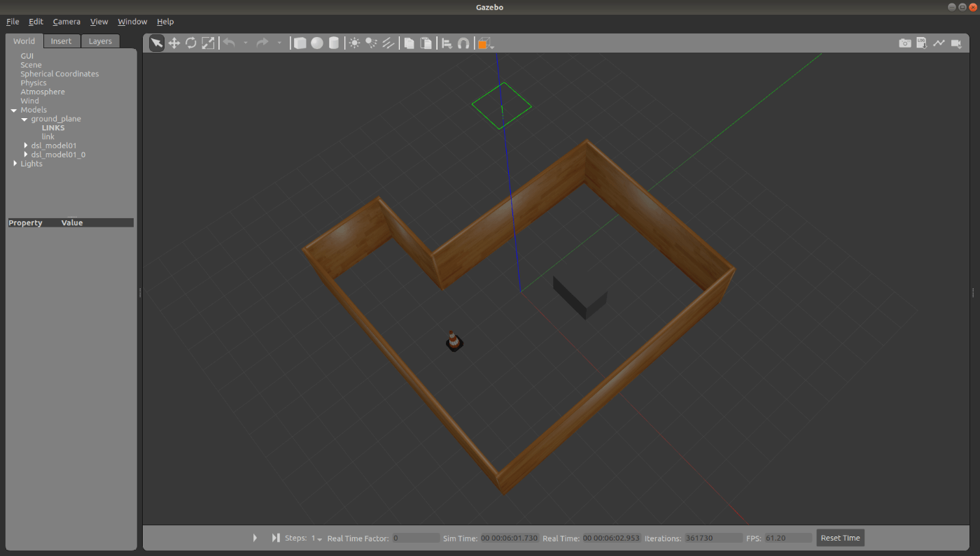
Task: Select the dsl_model01_0 model label
Action: tap(59, 155)
